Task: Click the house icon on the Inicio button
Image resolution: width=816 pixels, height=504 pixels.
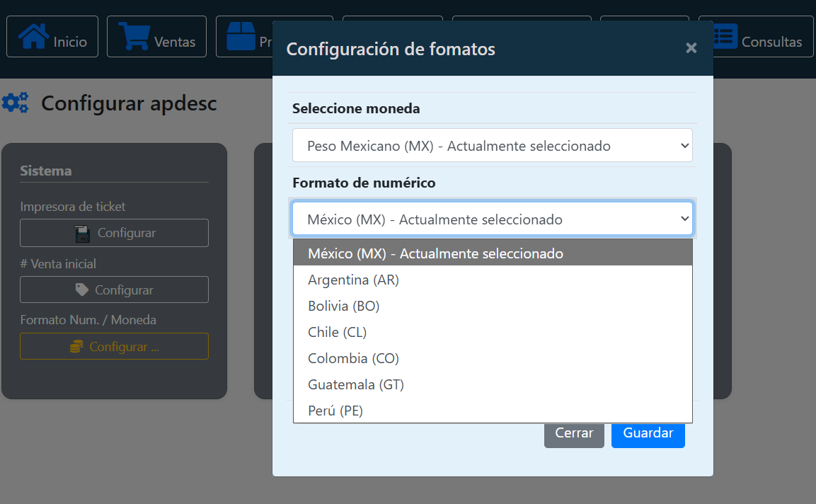Action: (34, 36)
